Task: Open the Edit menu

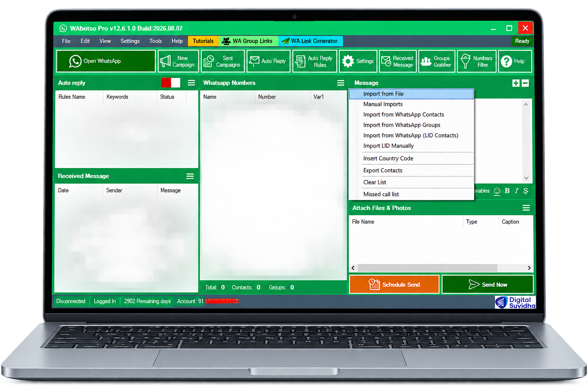Action: [85, 41]
